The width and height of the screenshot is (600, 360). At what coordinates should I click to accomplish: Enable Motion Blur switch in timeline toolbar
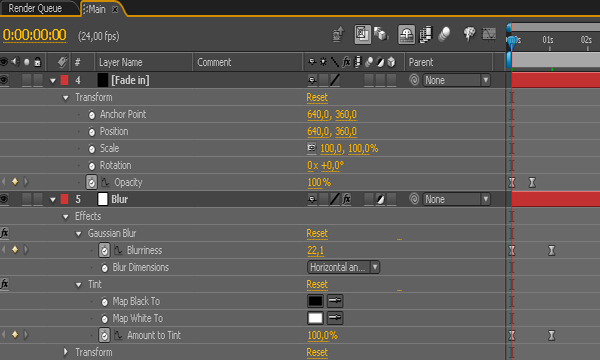pos(445,34)
